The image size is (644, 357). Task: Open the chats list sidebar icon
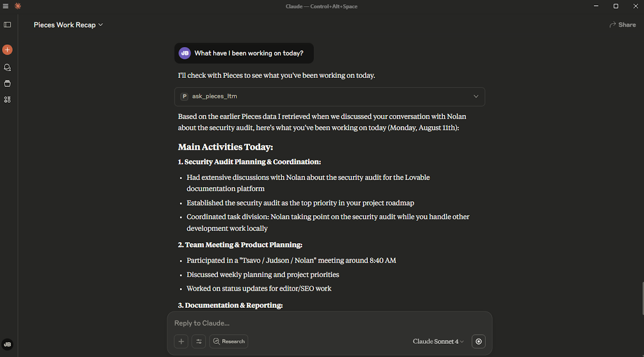(x=7, y=67)
